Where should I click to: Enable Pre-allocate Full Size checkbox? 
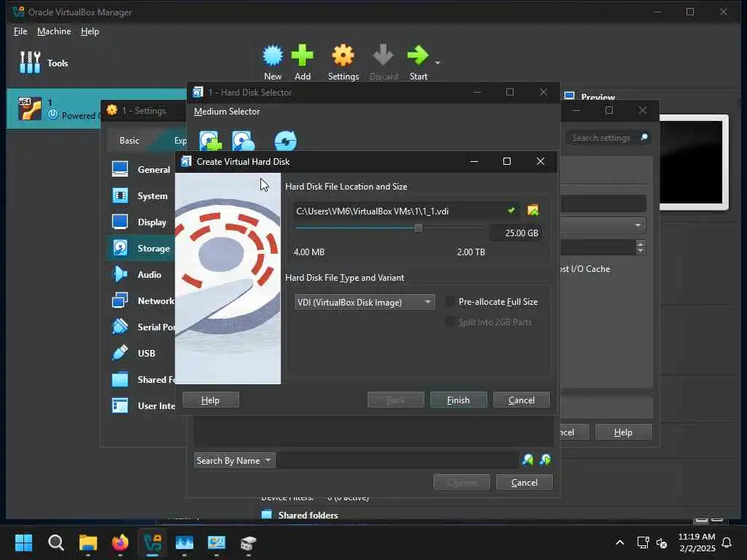click(x=449, y=301)
